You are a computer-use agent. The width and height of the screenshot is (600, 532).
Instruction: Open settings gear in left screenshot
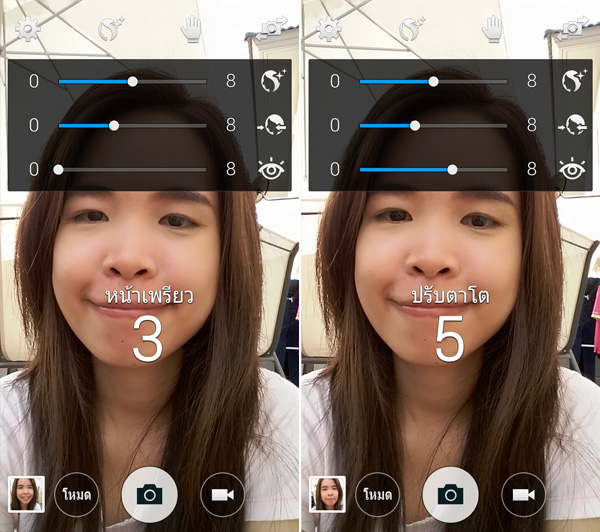click(x=28, y=29)
